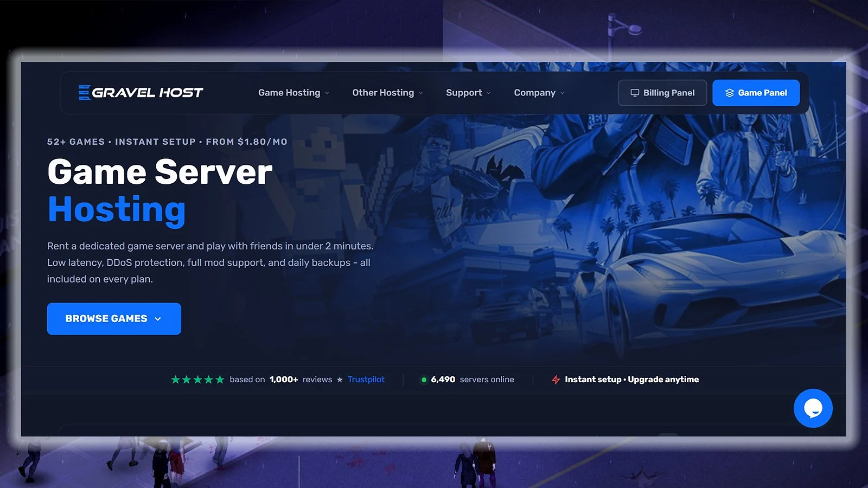The height and width of the screenshot is (488, 868).
Task: Click the '1,000+' reviews count
Action: tap(284, 380)
